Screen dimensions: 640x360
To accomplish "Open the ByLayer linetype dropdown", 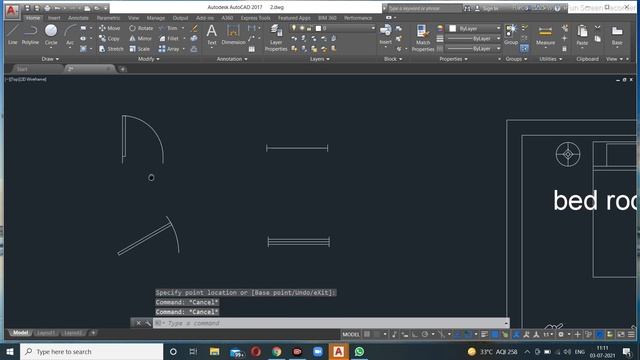I will click(473, 49).
